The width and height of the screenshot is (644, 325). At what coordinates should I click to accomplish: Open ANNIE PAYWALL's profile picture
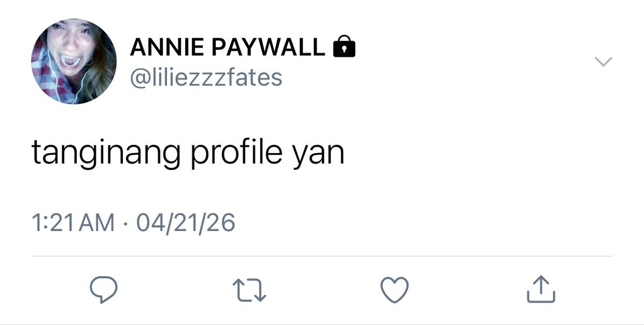point(74,62)
